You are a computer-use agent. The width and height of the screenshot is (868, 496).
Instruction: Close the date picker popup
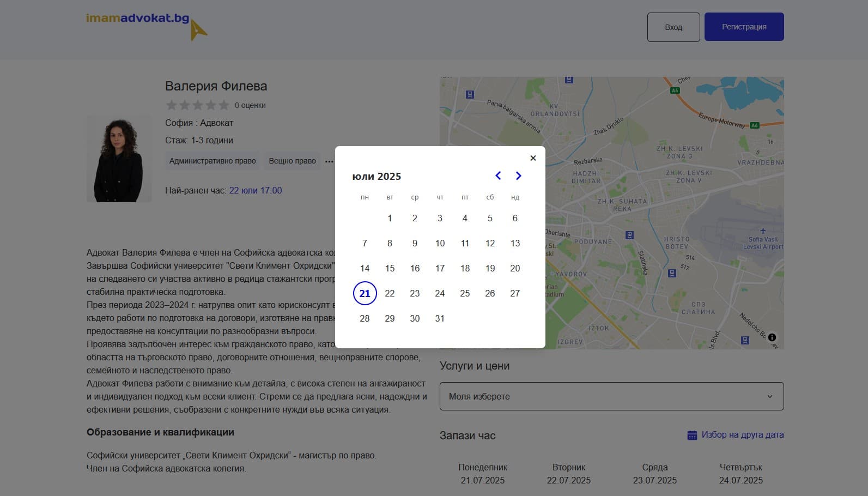coord(533,158)
